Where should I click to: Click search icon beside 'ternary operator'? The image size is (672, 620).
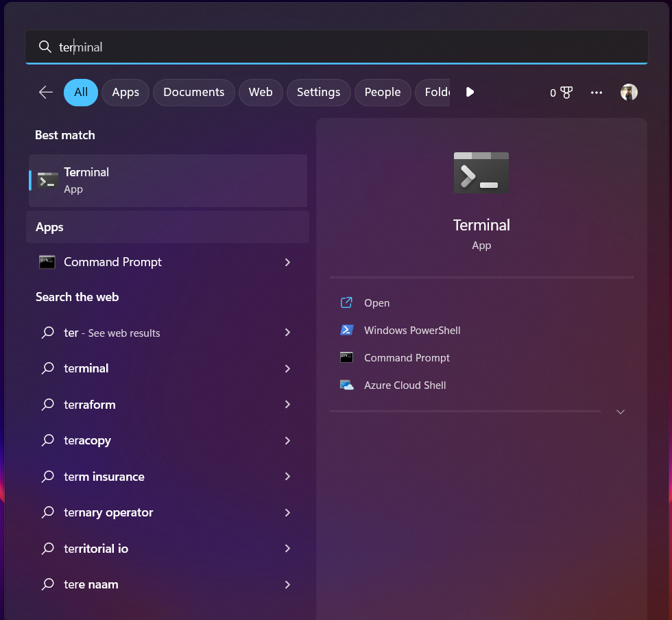point(47,512)
